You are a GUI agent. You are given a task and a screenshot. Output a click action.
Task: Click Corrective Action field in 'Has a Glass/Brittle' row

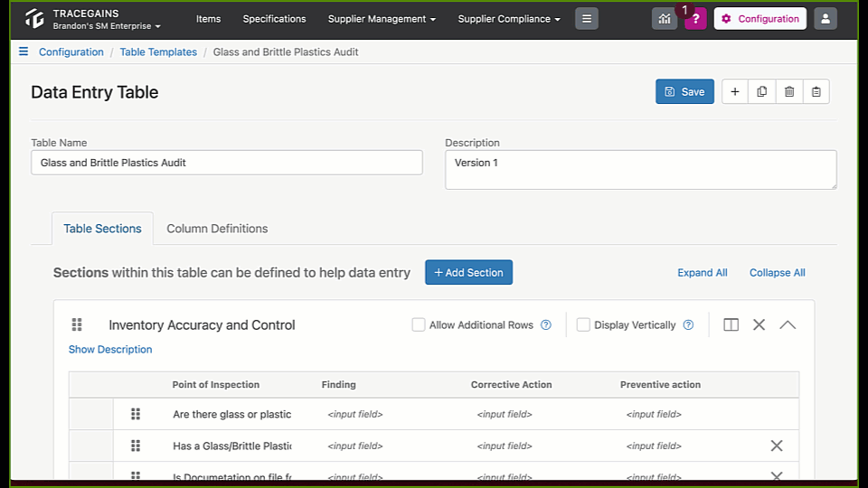point(505,446)
